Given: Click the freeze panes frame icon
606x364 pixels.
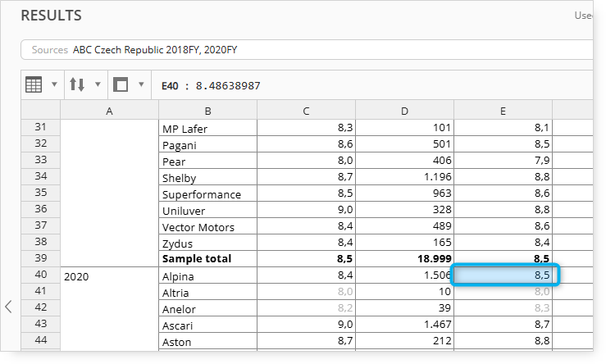Looking at the screenshot, I should pos(121,84).
